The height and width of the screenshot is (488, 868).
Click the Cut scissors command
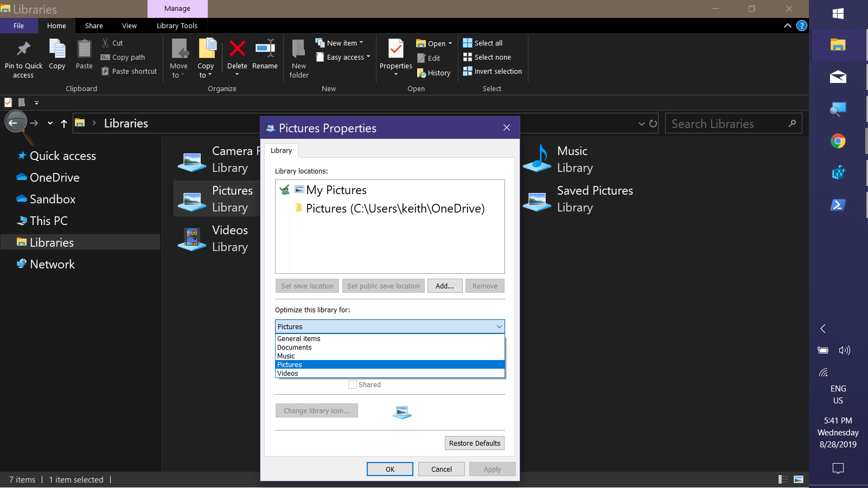pyautogui.click(x=112, y=43)
